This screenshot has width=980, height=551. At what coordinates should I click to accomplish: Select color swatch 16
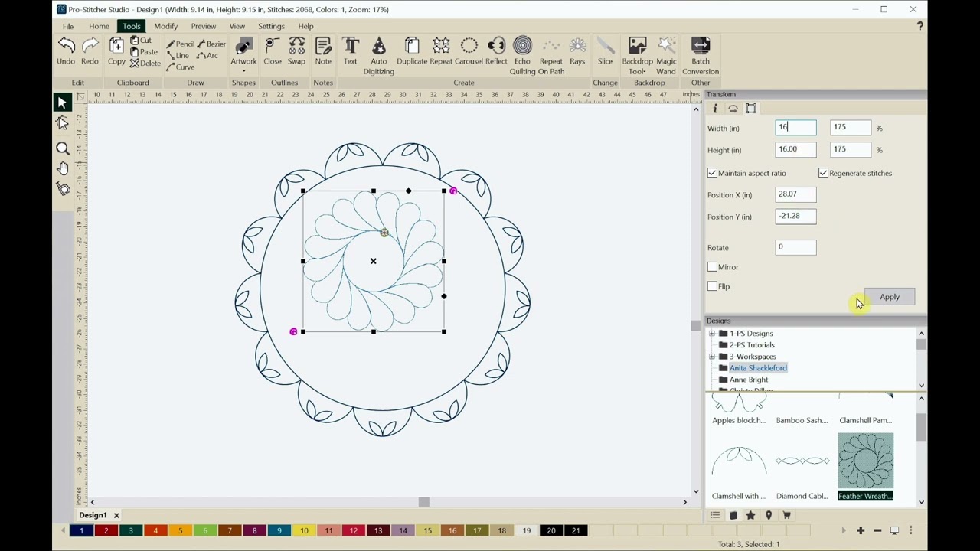(452, 530)
